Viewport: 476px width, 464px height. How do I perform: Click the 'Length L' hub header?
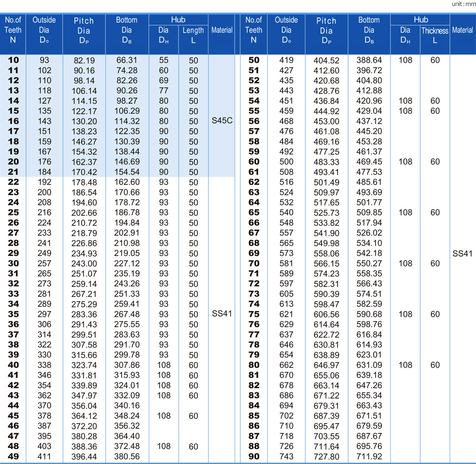(193, 35)
